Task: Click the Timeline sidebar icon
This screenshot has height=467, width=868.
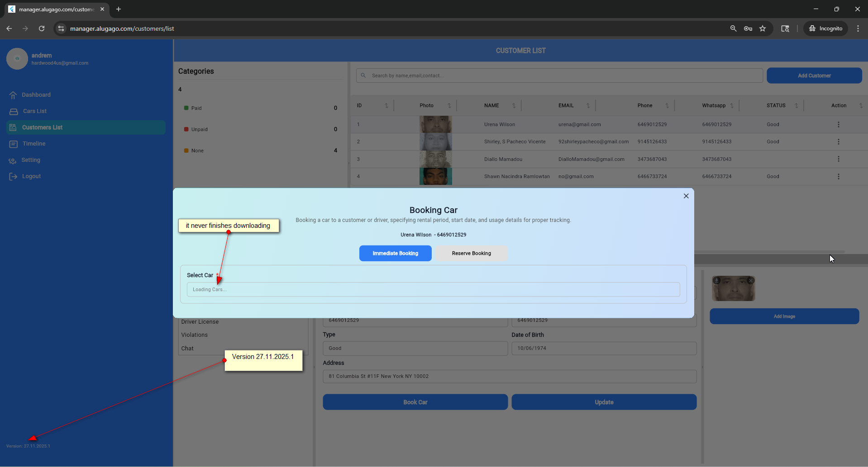Action: pos(14,144)
